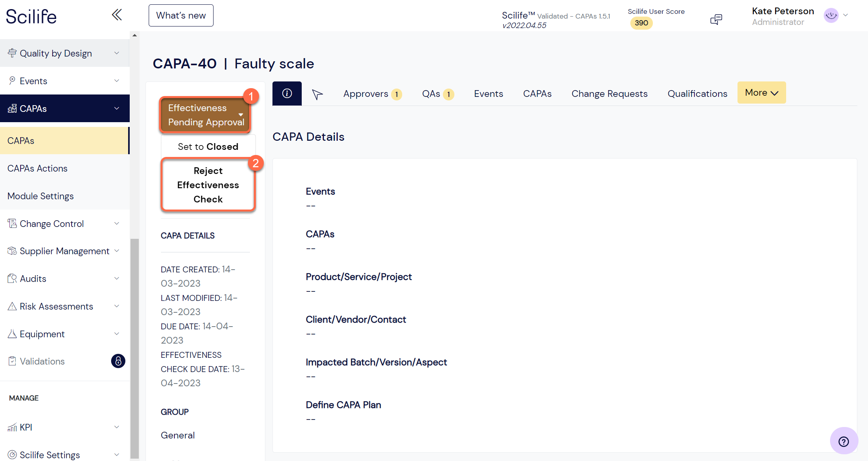Choose Reject Effectiveness Check option
868x461 pixels.
click(x=208, y=185)
